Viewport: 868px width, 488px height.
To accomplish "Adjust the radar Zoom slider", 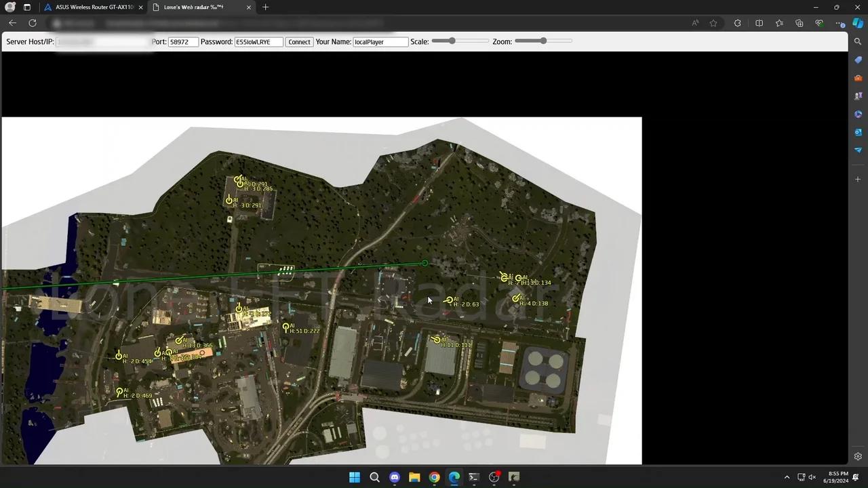I will 542,41.
